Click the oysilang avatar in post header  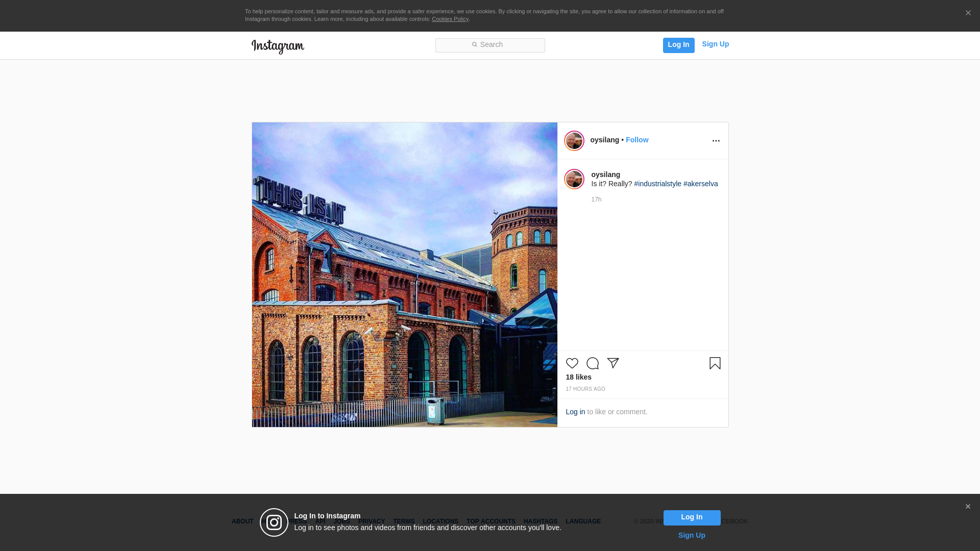[x=574, y=141]
